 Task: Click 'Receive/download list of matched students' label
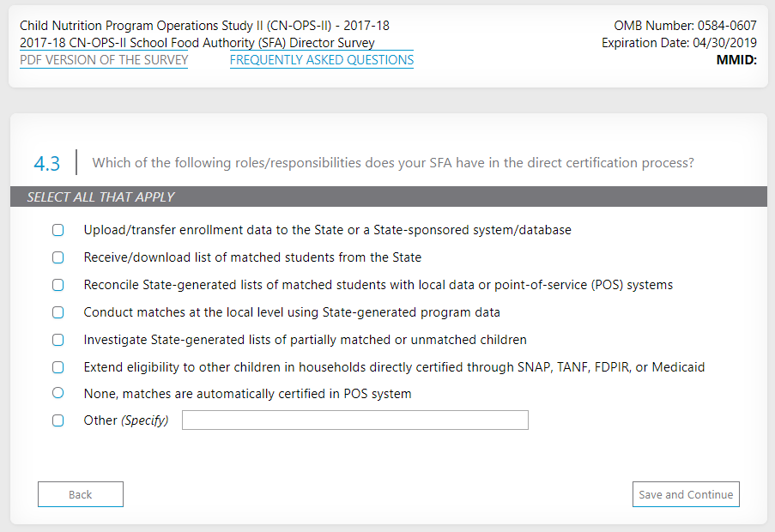252,257
